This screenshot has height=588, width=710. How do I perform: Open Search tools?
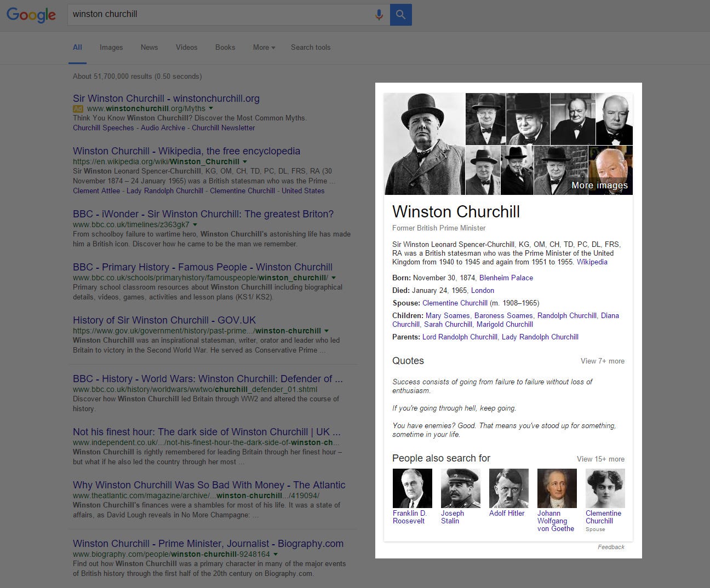[x=311, y=47]
